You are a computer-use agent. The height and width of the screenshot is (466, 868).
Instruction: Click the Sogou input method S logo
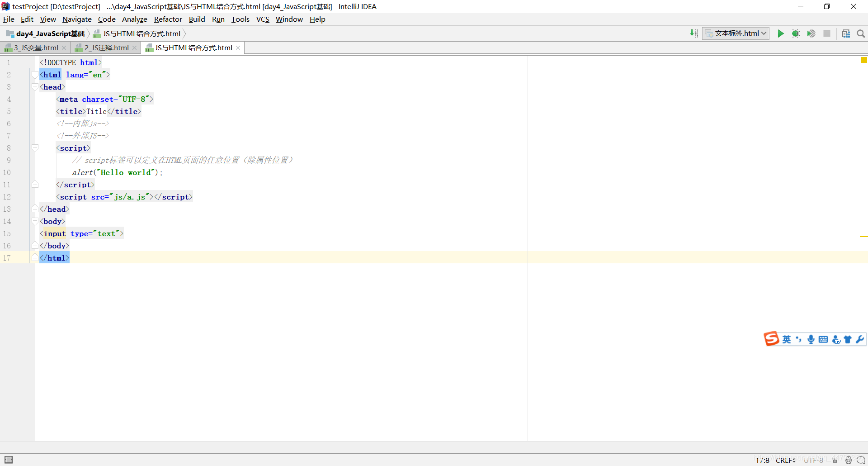[x=771, y=339]
